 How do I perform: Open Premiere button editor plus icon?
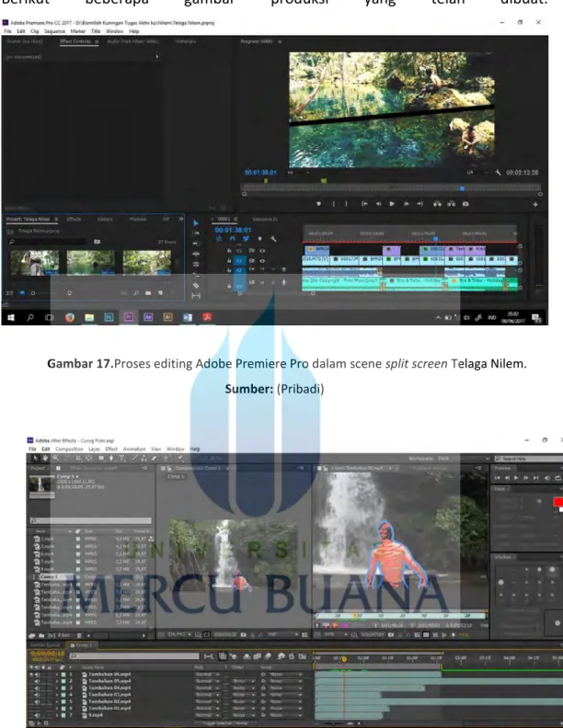pyautogui.click(x=535, y=204)
